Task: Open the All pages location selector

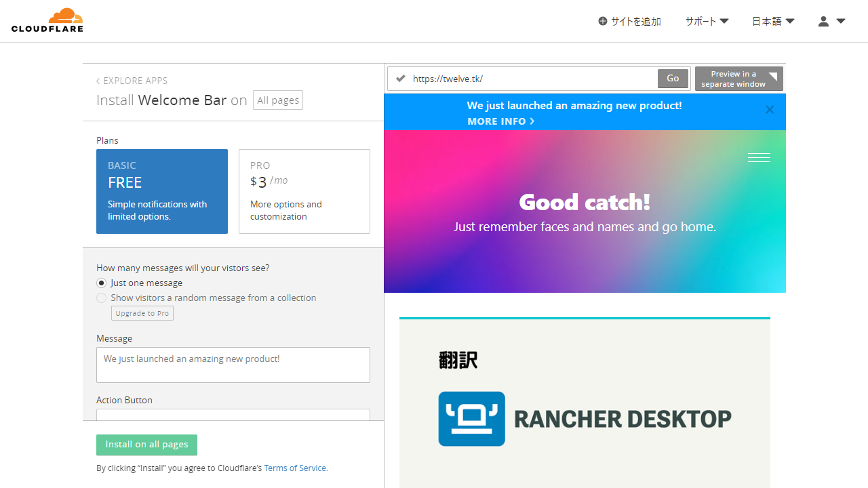Action: point(278,100)
